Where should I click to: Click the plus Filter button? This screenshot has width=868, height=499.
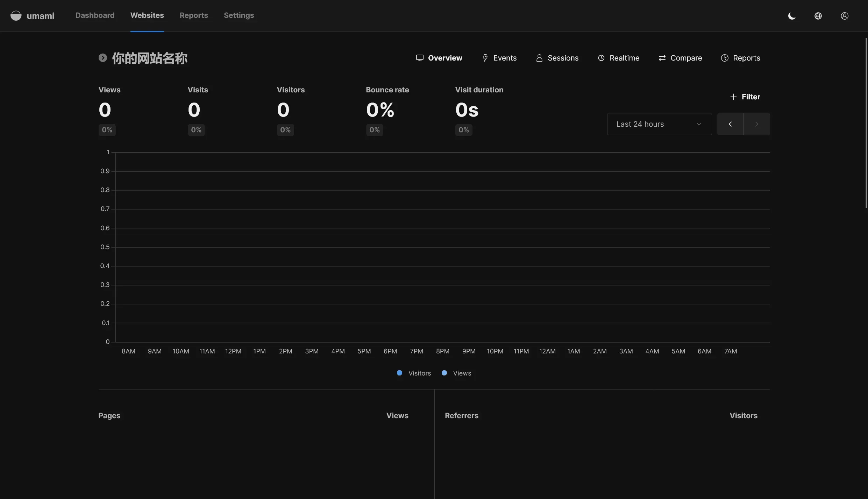745,97
